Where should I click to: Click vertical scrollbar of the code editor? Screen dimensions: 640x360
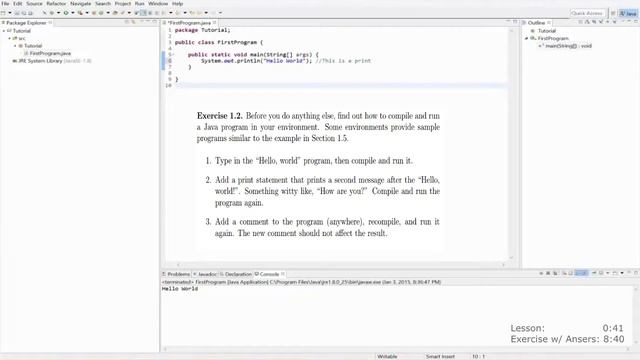[x=511, y=143]
